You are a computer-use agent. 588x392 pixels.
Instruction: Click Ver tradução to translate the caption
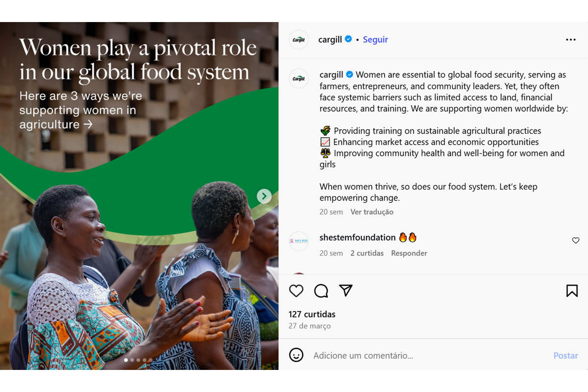(x=372, y=212)
